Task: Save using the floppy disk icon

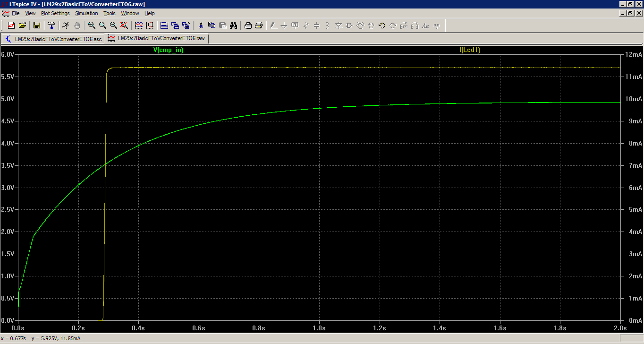Action: 37,25
